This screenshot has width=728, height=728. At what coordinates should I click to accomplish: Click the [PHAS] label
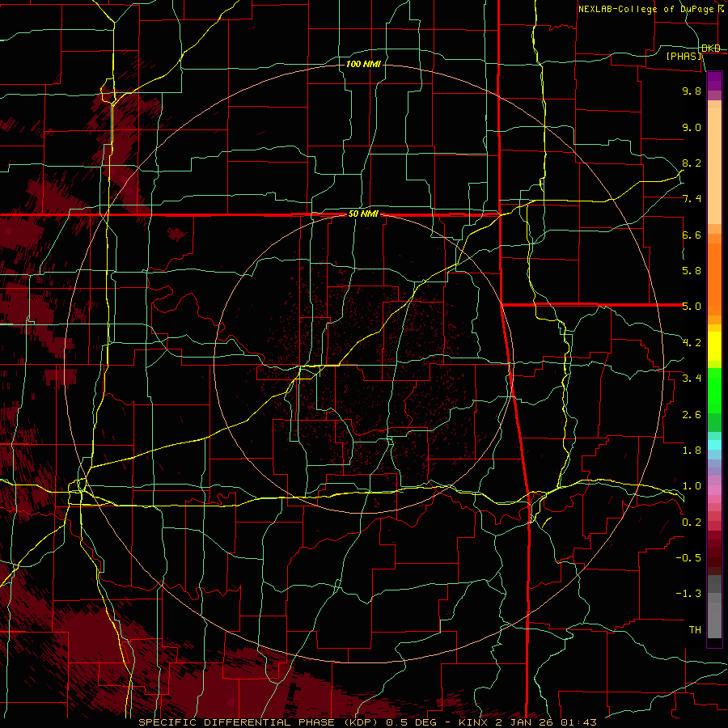point(684,56)
